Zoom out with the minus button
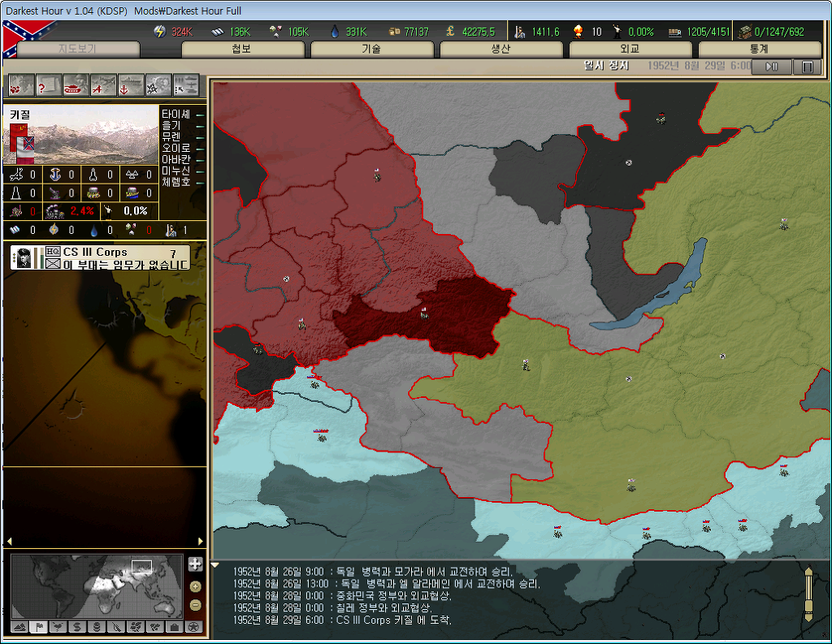The width and height of the screenshot is (832, 644). (x=195, y=605)
